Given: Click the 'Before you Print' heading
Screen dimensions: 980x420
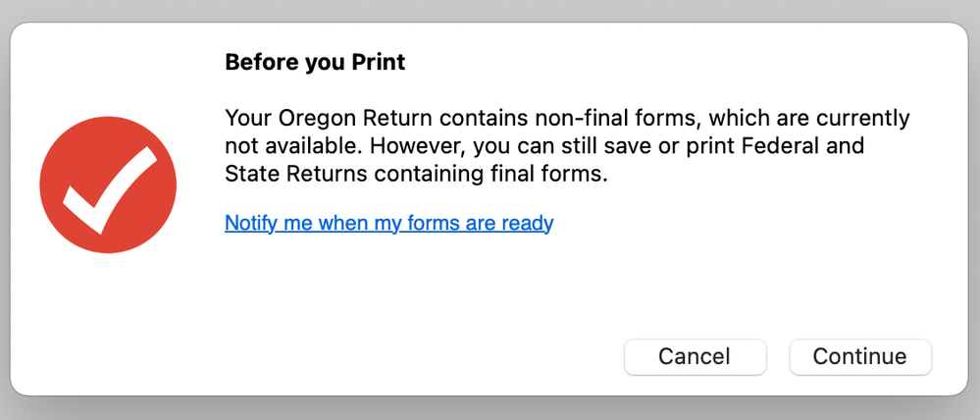Looking at the screenshot, I should tap(315, 63).
